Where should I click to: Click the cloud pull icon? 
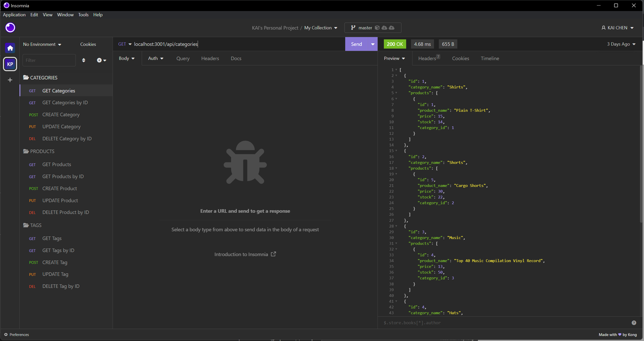384,28
